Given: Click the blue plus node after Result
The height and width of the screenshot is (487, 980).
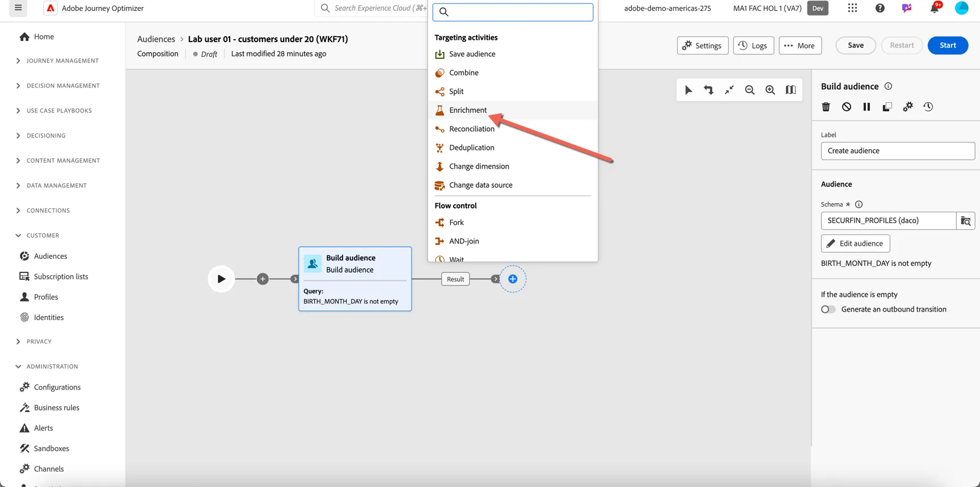Looking at the screenshot, I should point(513,279).
